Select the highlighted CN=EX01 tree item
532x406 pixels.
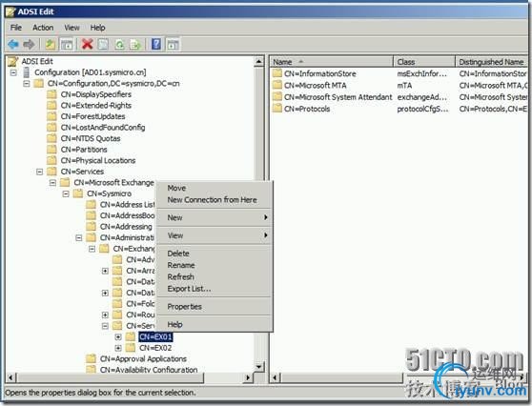[x=155, y=336]
